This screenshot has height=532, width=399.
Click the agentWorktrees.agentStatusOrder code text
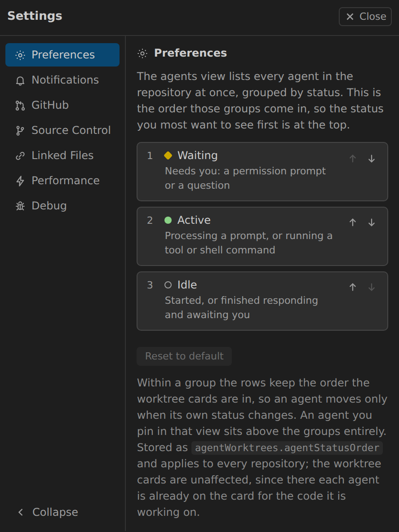coord(287,448)
